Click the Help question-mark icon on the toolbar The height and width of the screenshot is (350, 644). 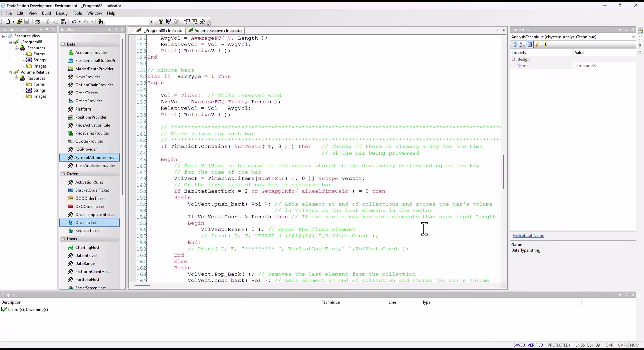[161, 21]
